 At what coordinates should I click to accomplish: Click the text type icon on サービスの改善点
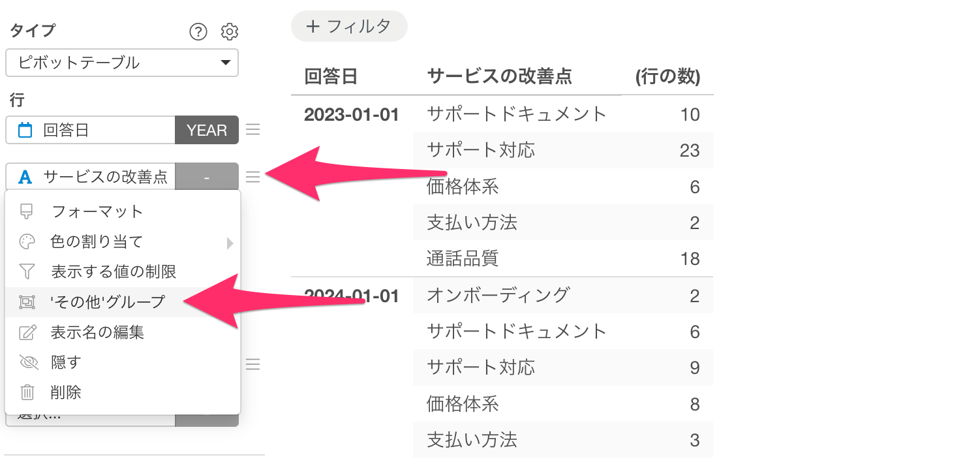click(x=25, y=177)
